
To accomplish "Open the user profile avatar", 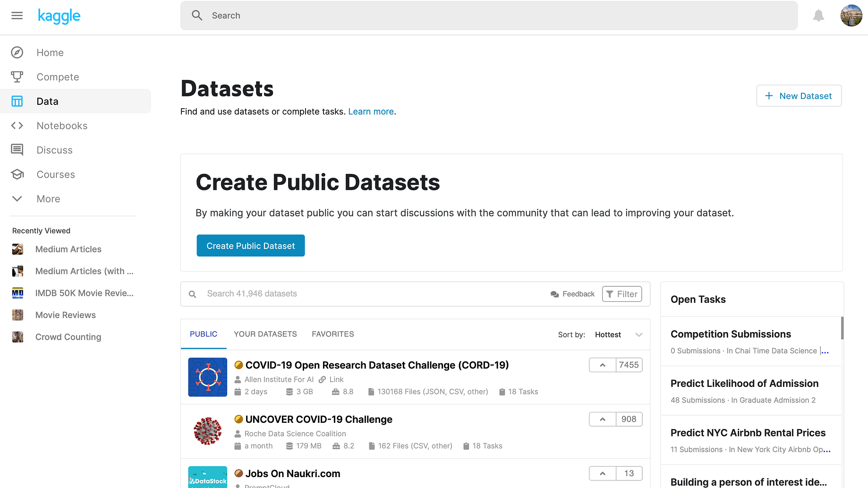I will click(851, 16).
